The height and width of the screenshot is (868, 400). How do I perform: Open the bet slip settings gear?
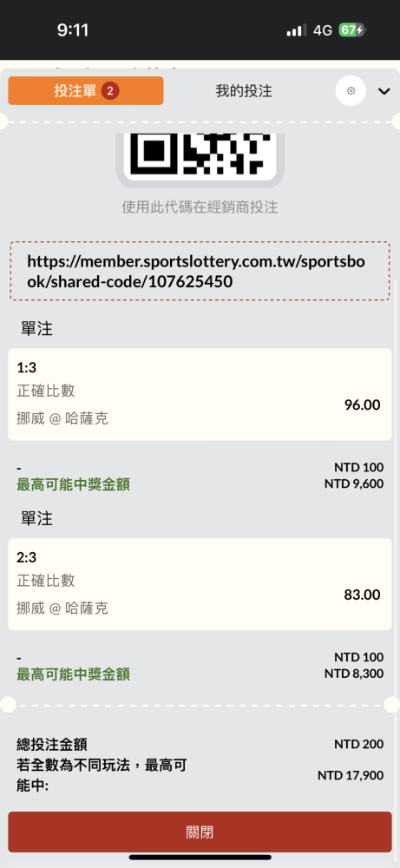point(351,91)
